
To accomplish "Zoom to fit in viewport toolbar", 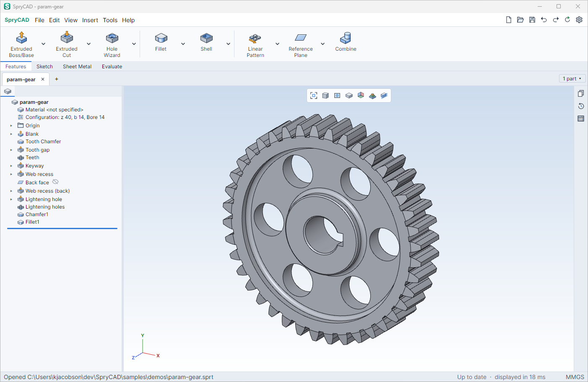I will [x=314, y=95].
